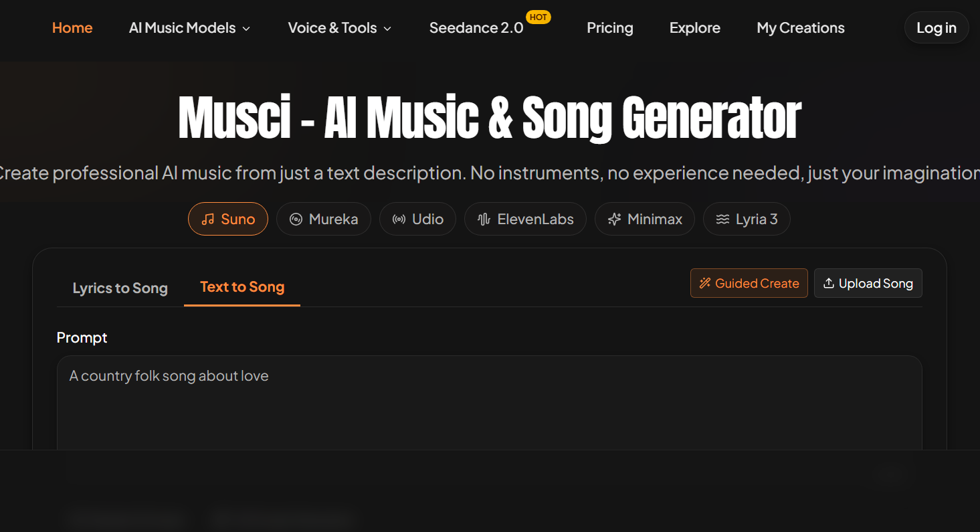The image size is (980, 532).
Task: Expand the AI Music Models chevron
Action: (246, 29)
